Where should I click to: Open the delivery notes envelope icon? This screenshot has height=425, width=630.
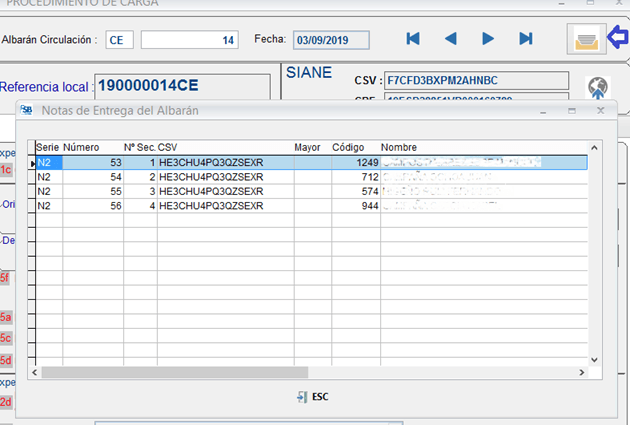[587, 39]
